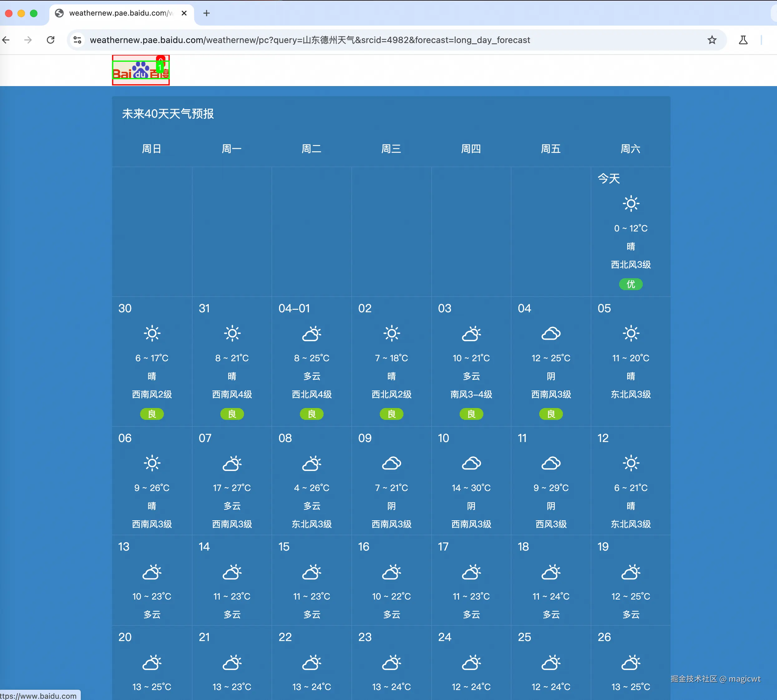Click the 良 badge under March 31
The height and width of the screenshot is (700, 777).
coord(232,414)
